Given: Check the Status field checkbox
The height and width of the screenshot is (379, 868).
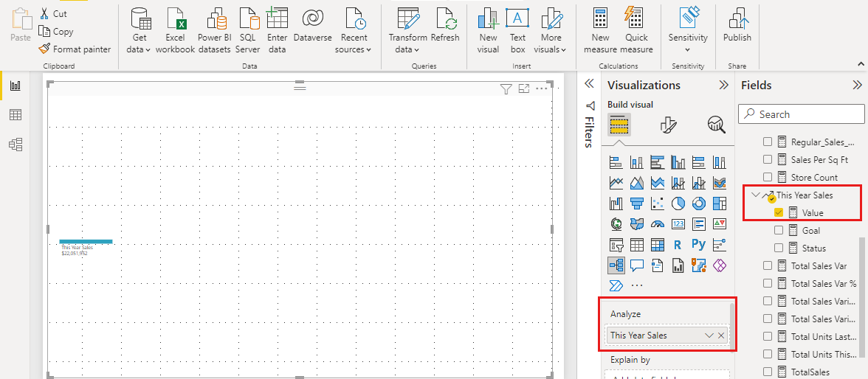Looking at the screenshot, I should click(778, 248).
